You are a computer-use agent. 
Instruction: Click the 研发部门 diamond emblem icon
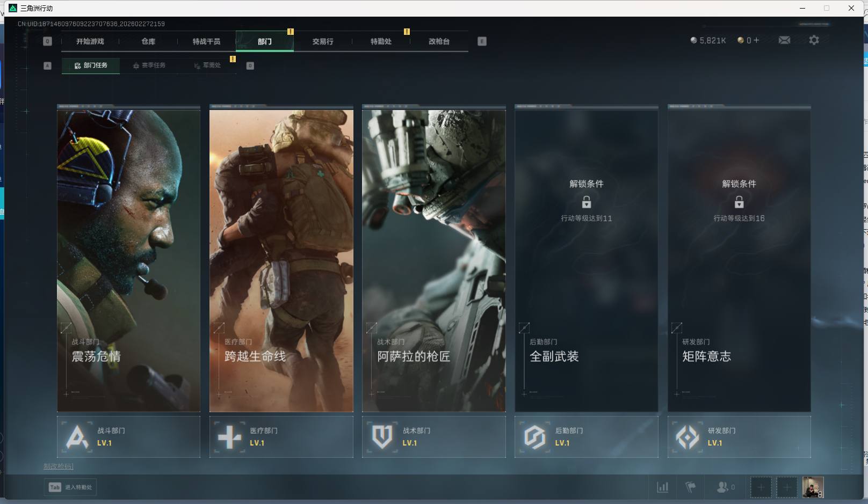(687, 437)
